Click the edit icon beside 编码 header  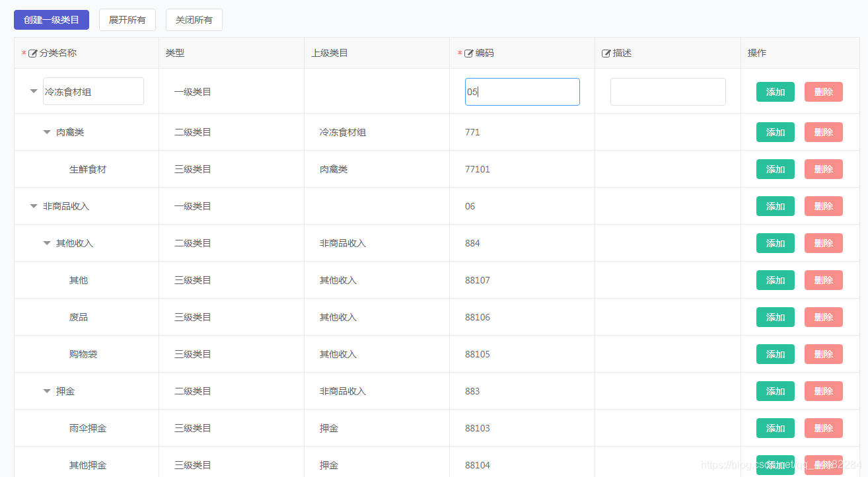[x=469, y=54]
